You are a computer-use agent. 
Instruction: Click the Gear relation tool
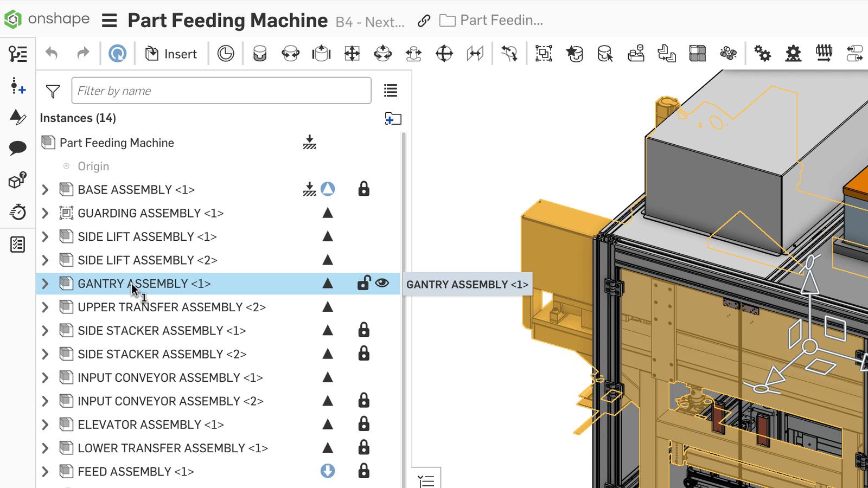pyautogui.click(x=762, y=54)
